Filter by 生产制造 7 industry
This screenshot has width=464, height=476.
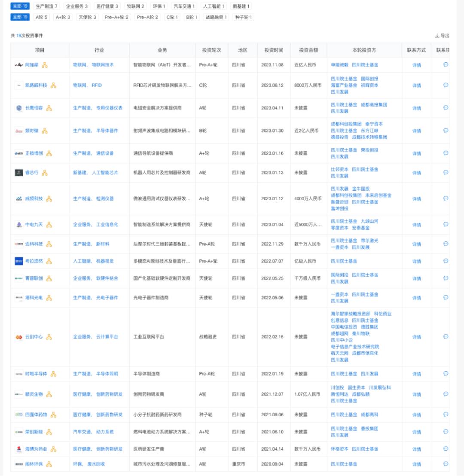[46, 6]
